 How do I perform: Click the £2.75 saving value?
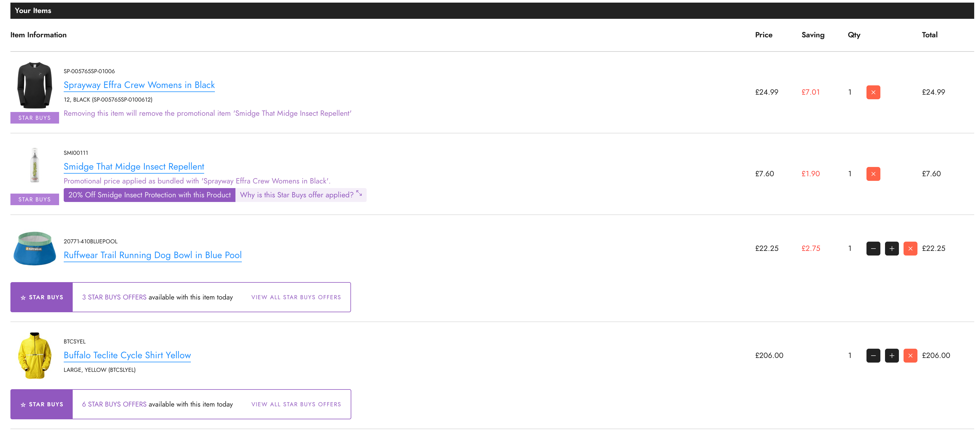click(x=811, y=248)
